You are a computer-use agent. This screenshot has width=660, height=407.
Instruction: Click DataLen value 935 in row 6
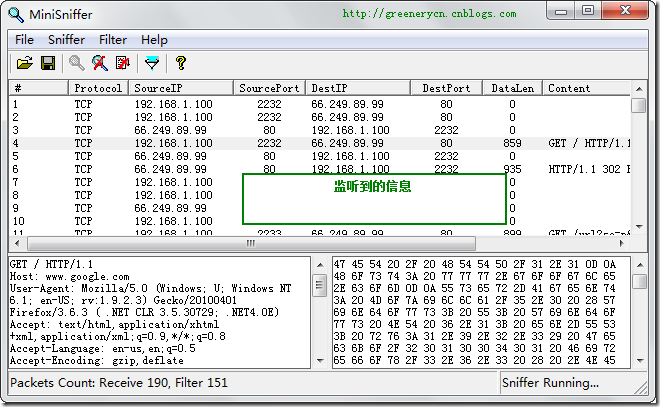(x=512, y=169)
